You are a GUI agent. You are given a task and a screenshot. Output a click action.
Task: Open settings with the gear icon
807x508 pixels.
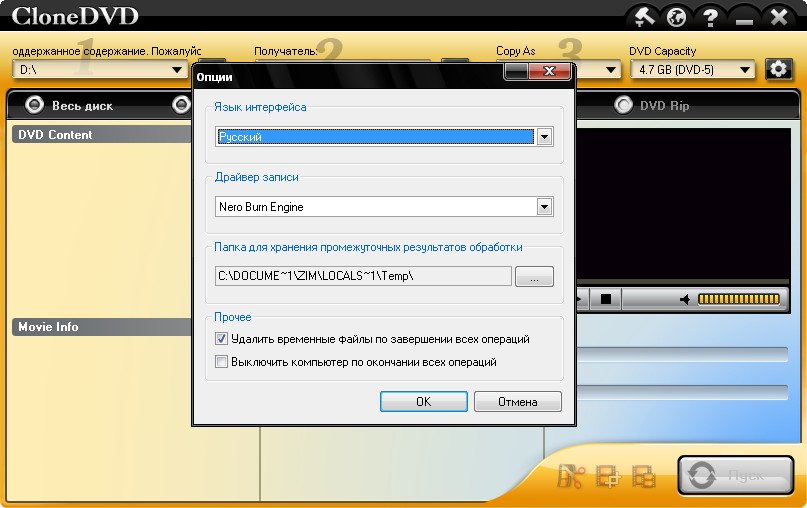click(x=778, y=69)
